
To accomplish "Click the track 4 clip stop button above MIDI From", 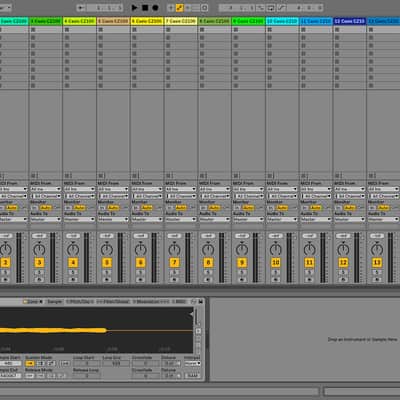I will (x=67, y=175).
